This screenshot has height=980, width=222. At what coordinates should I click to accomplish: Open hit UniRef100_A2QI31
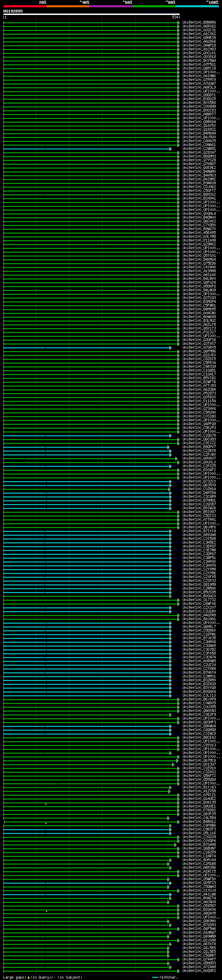point(199,30)
